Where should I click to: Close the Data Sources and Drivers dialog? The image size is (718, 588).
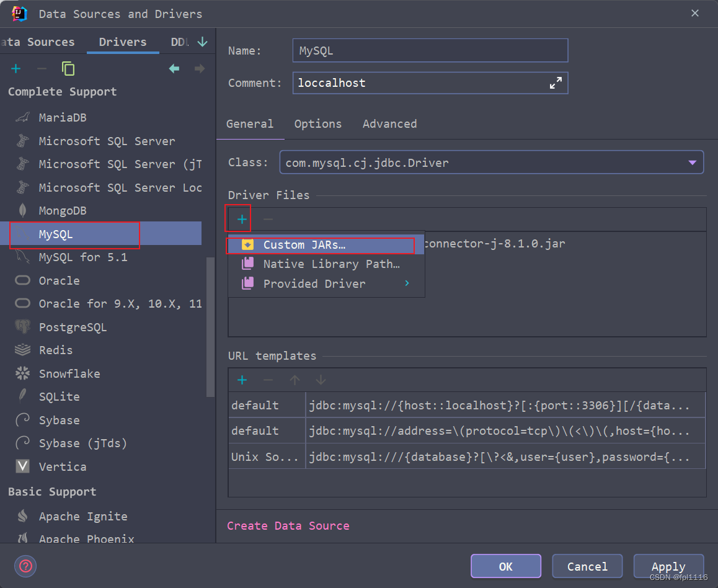(694, 13)
